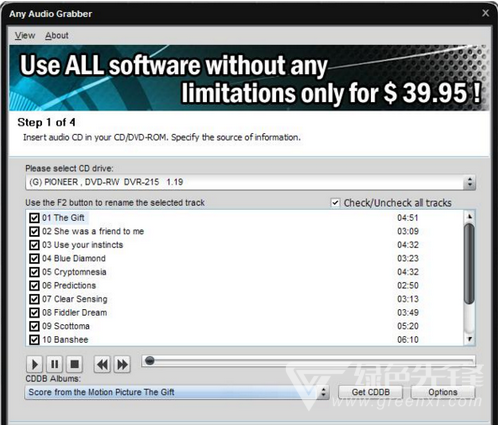The height and width of the screenshot is (425, 498).
Task: Click the scrollbar up arrow in track list
Action: point(470,217)
